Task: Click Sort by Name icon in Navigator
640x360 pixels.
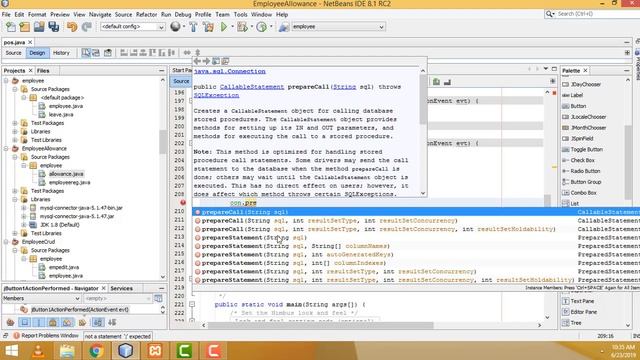Action: pos(98,322)
